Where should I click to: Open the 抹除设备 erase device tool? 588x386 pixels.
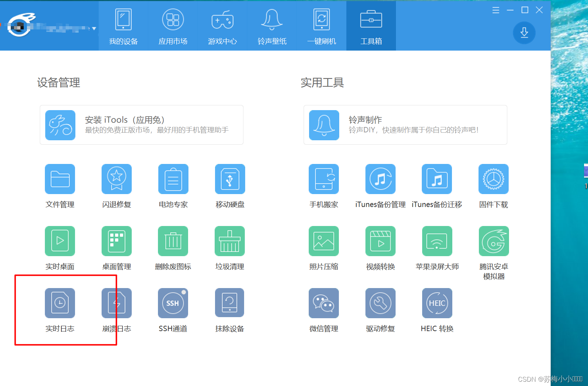(230, 303)
